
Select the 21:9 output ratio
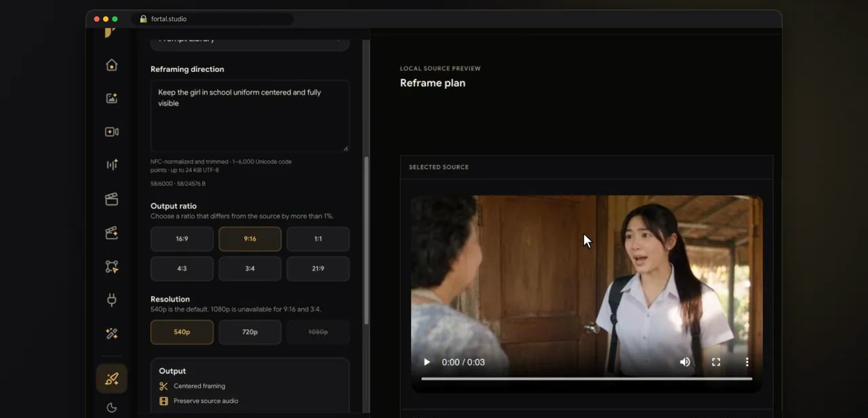click(x=318, y=269)
